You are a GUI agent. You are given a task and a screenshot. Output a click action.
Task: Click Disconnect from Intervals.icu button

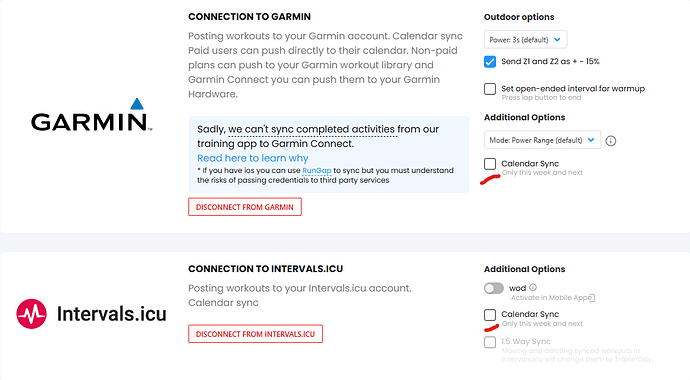pyautogui.click(x=255, y=334)
